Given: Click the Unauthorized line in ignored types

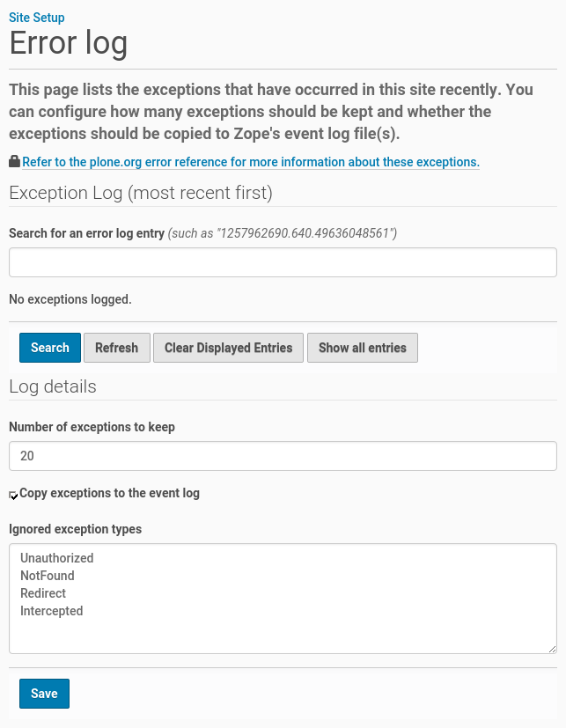Looking at the screenshot, I should [57, 558].
